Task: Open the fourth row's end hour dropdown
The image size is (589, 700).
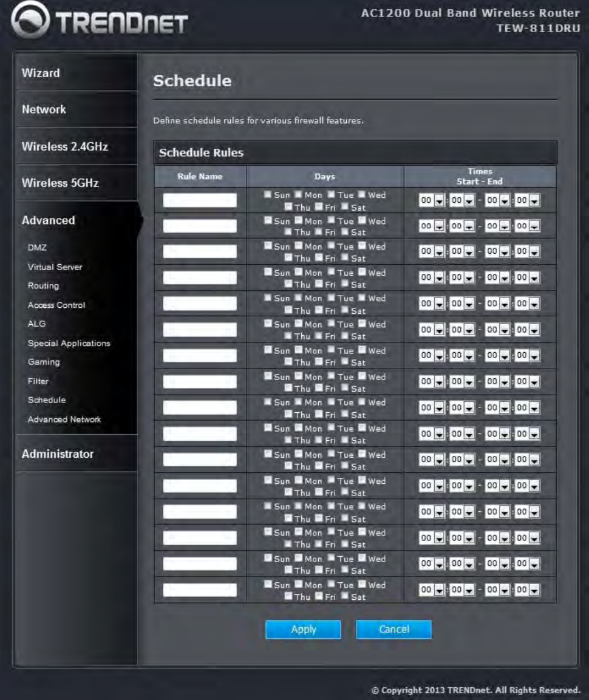Action: coord(497,277)
